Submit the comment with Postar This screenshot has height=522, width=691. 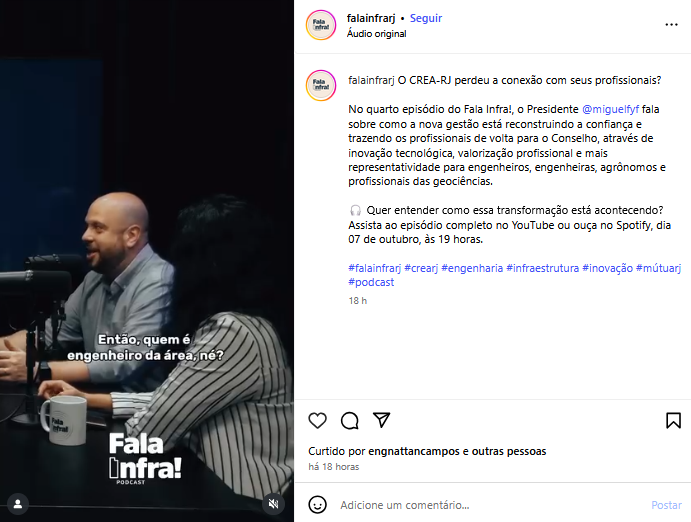(x=666, y=505)
